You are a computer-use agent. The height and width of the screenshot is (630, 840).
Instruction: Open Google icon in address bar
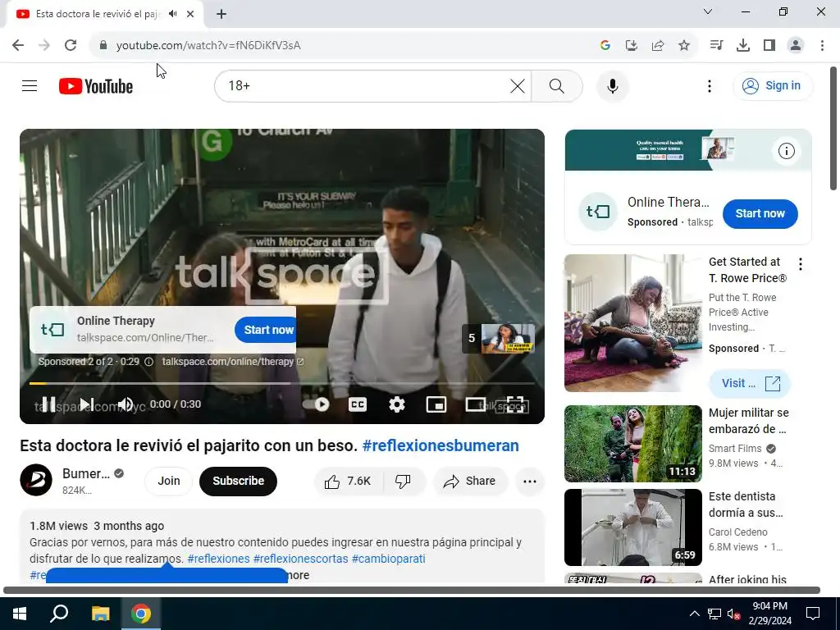click(605, 45)
